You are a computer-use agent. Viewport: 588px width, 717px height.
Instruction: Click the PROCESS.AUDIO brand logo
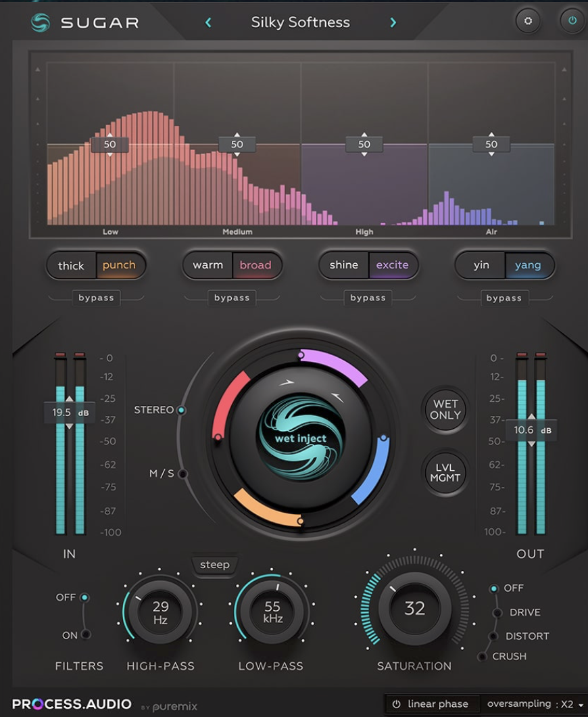(x=72, y=703)
